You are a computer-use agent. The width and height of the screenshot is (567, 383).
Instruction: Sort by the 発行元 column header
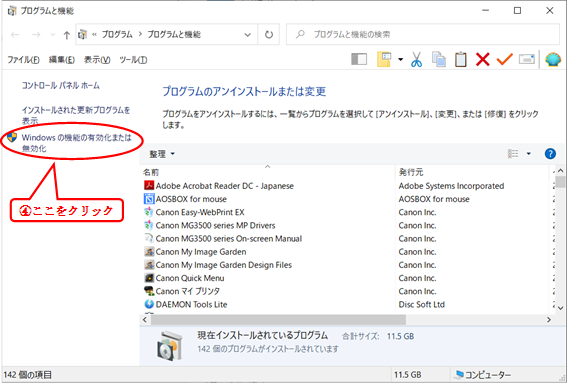click(411, 172)
